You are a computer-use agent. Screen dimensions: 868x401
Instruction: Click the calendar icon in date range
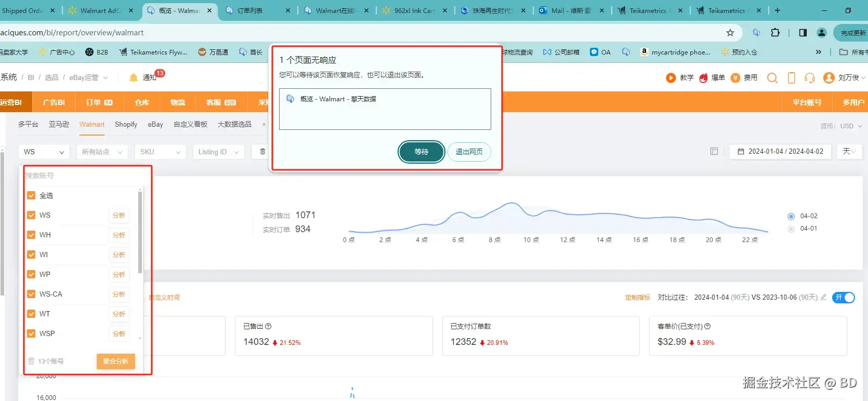click(x=741, y=152)
